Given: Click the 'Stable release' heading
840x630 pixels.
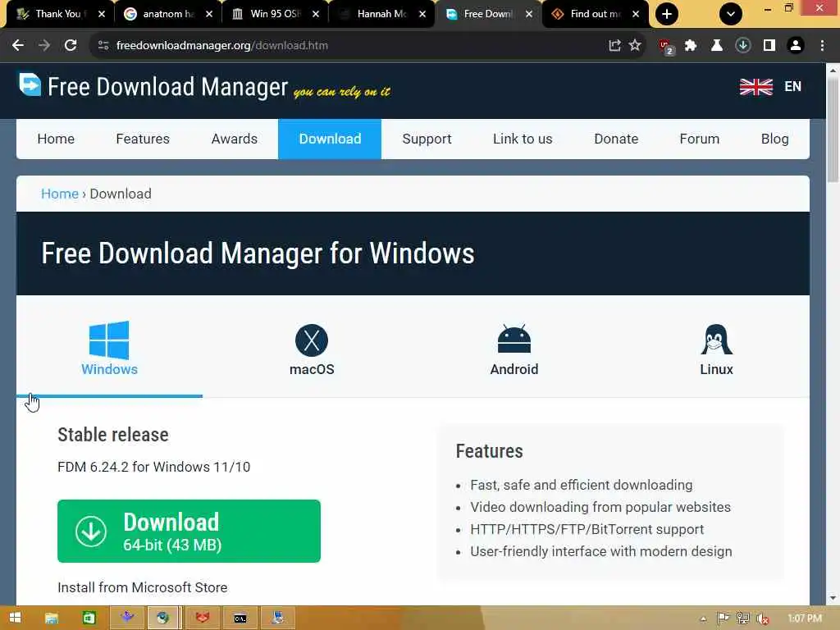Looking at the screenshot, I should 113,435.
